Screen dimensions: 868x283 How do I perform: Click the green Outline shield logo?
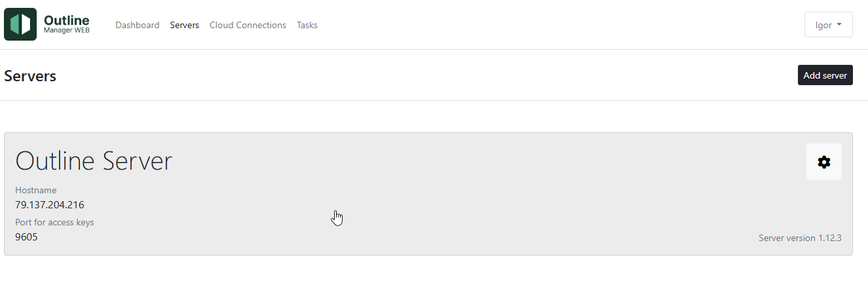[20, 24]
